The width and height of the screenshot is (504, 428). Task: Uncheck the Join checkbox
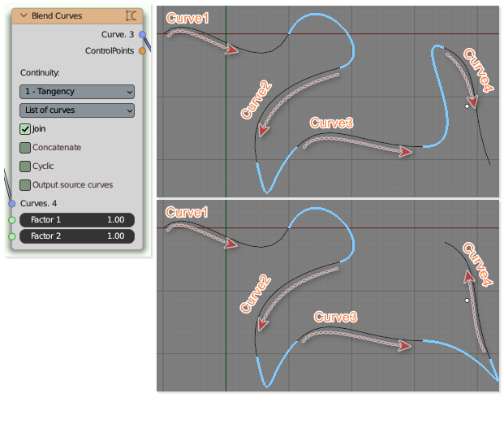[25, 129]
